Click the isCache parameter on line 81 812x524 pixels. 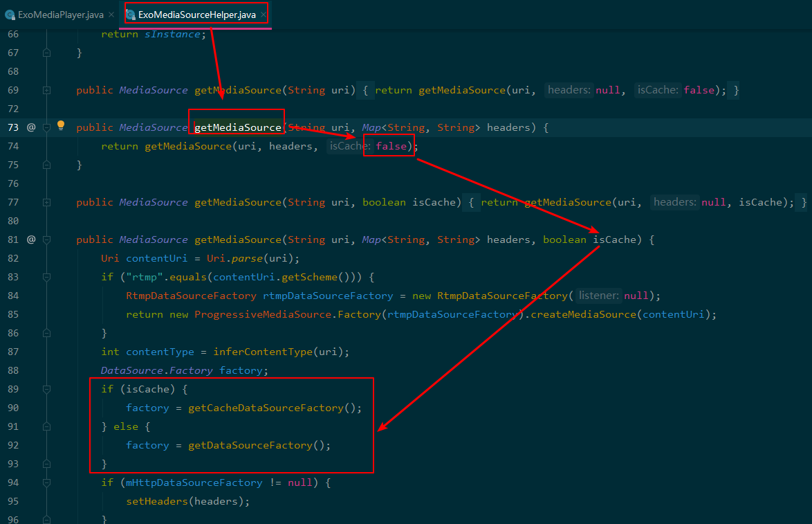click(x=615, y=240)
